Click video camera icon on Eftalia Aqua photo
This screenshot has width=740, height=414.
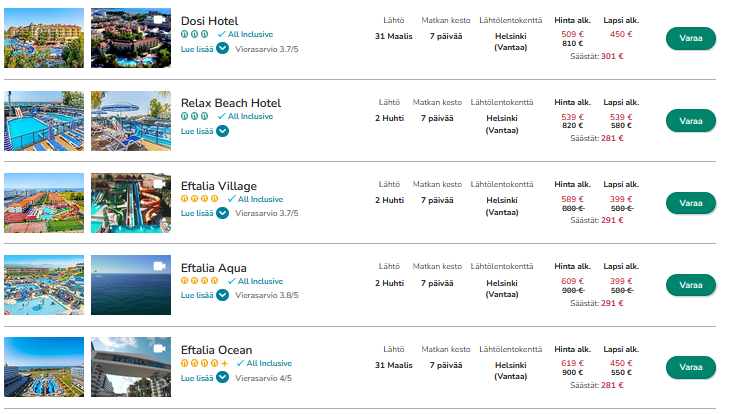pos(158,266)
